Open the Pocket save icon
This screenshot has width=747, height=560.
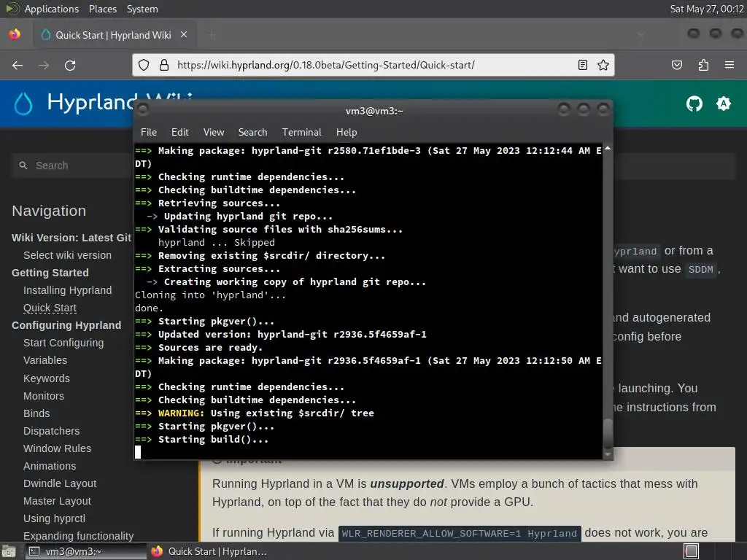click(677, 65)
